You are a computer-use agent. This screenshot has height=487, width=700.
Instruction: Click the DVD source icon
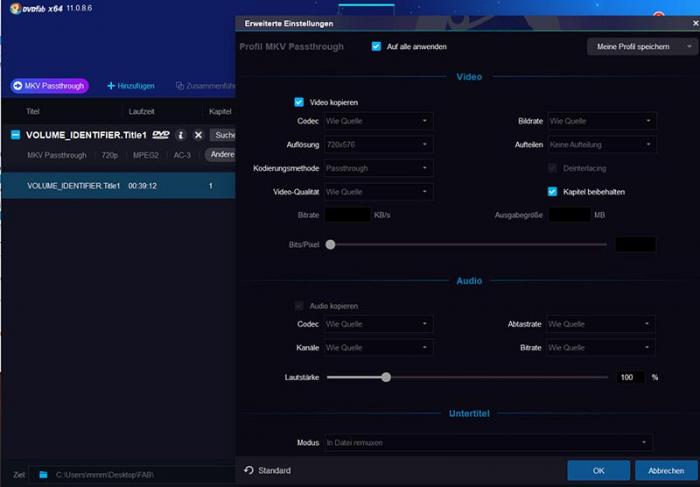pos(161,135)
